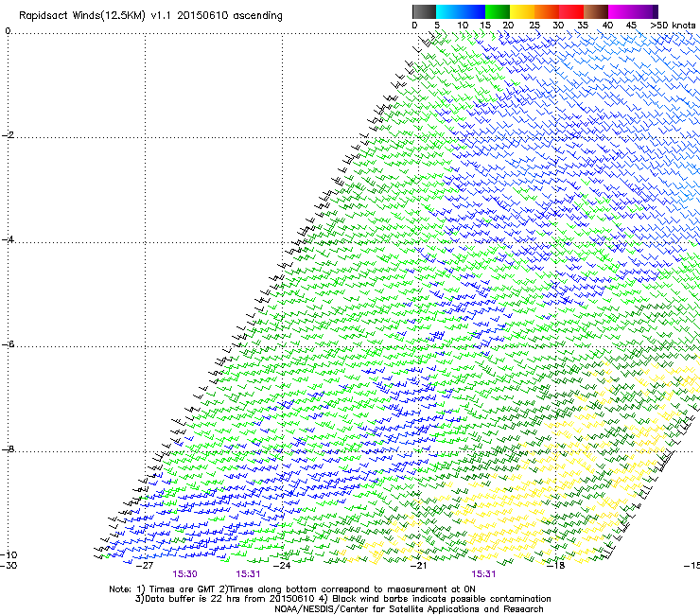This screenshot has height=615, width=700.
Task: Select the '-4' latitude axis label
Action: (x=8, y=239)
